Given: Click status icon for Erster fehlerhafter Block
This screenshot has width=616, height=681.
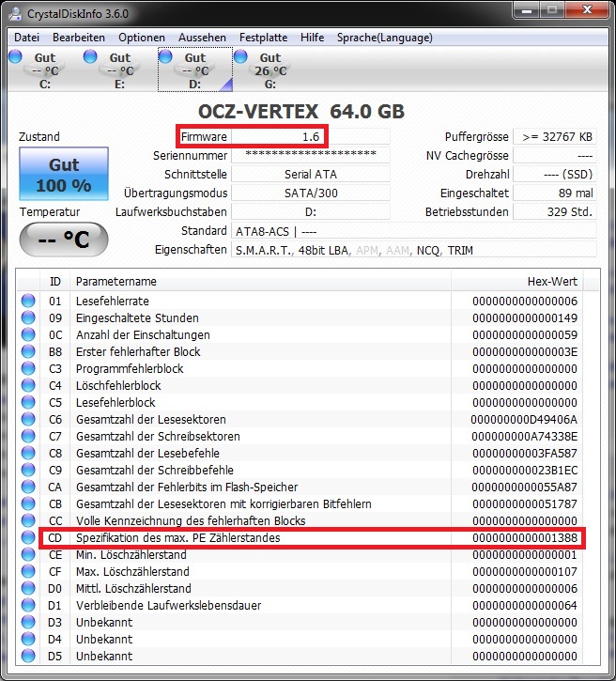Looking at the screenshot, I should tap(28, 351).
